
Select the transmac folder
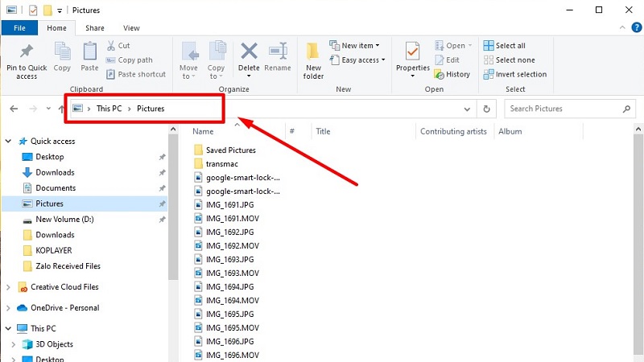(x=222, y=164)
